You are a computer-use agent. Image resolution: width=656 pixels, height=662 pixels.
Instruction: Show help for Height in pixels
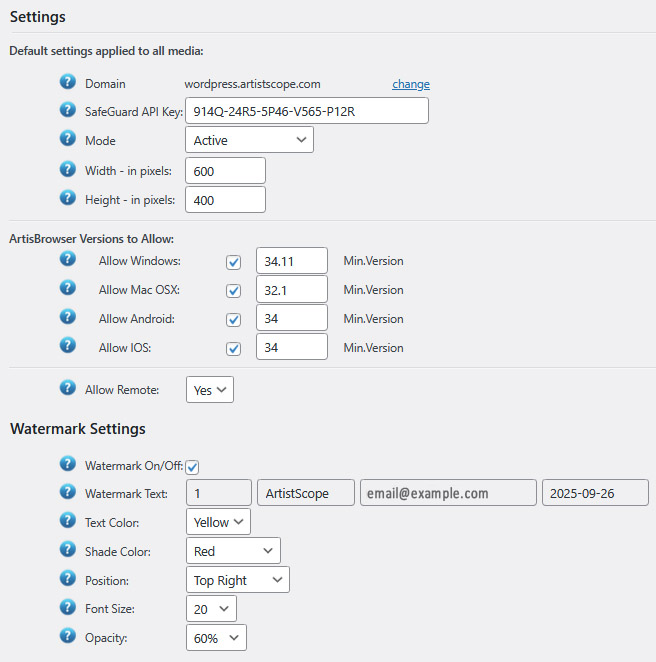pos(68,197)
